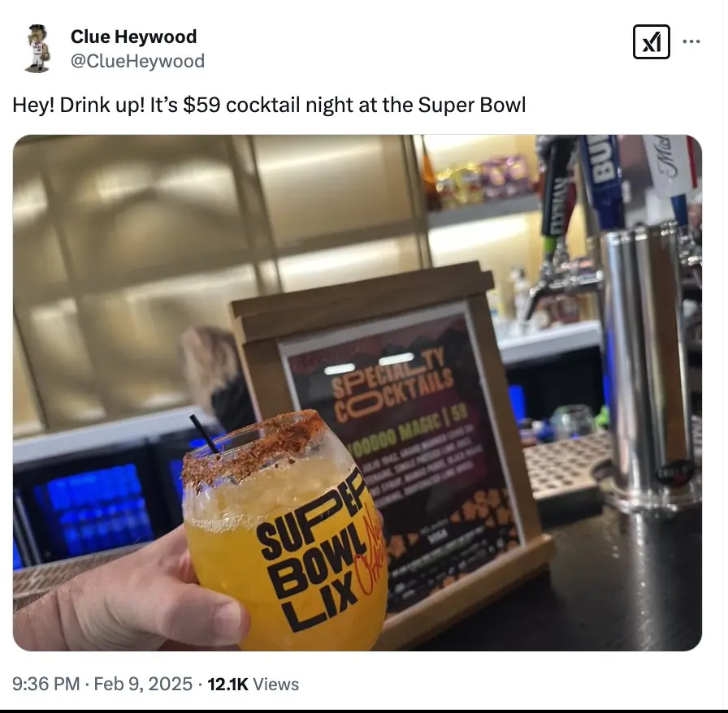The image size is (728, 713).
Task: Click the tweet text starting "Hey! Drink up!"
Action: [269, 105]
